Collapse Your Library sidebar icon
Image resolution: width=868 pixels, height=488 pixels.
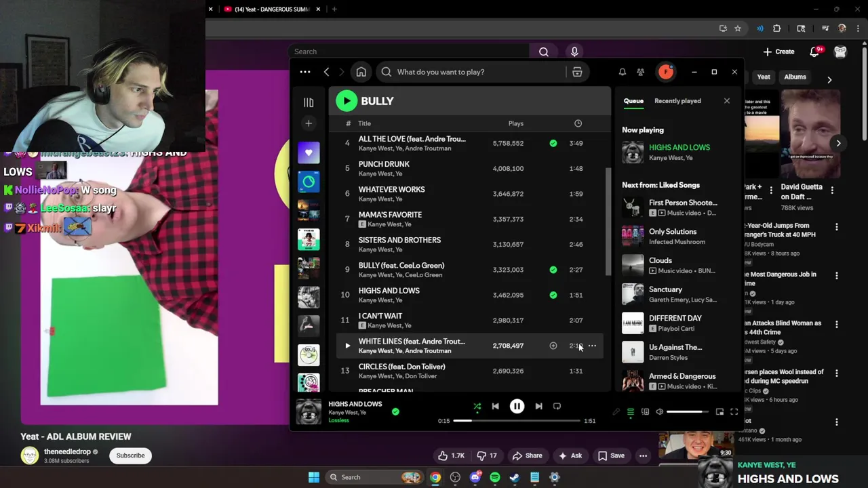pos(309,102)
